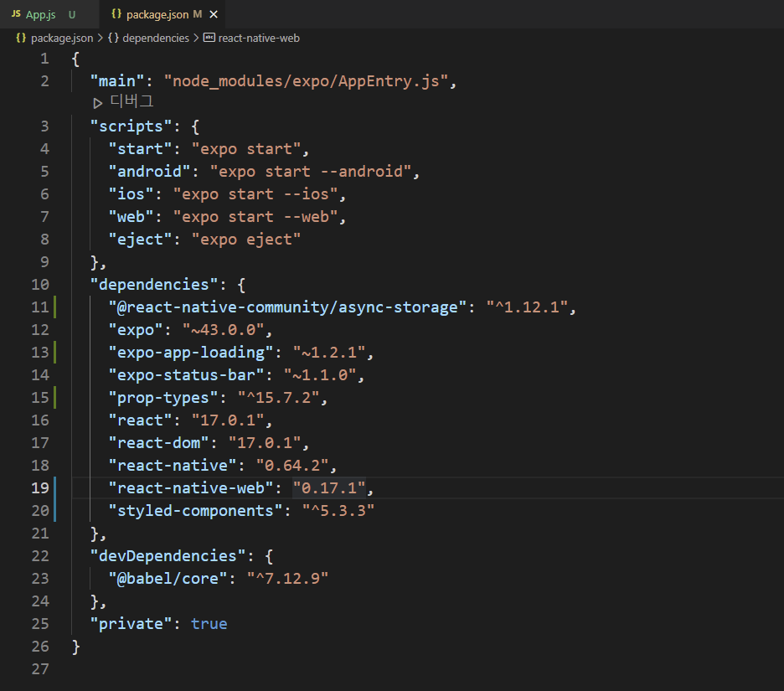Click the "react" key on line 16
The height and width of the screenshot is (691, 784).
(140, 420)
